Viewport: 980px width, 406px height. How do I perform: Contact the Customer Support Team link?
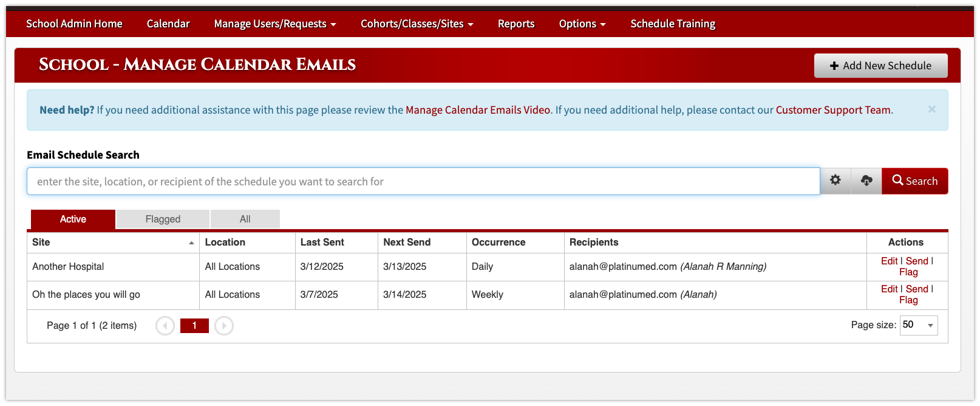pyautogui.click(x=833, y=110)
